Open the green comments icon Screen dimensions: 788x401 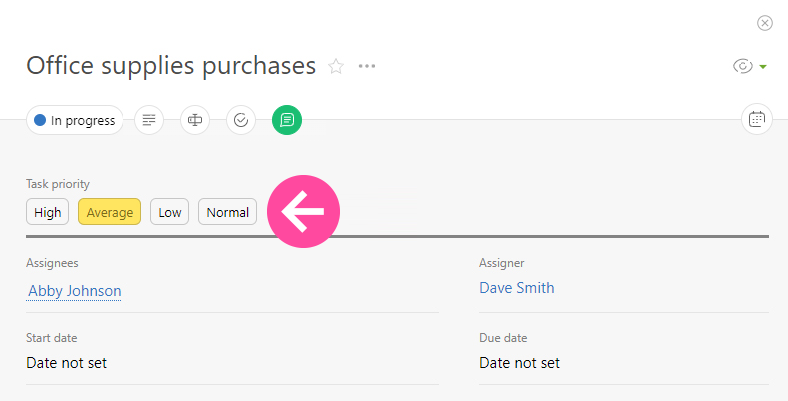287,120
